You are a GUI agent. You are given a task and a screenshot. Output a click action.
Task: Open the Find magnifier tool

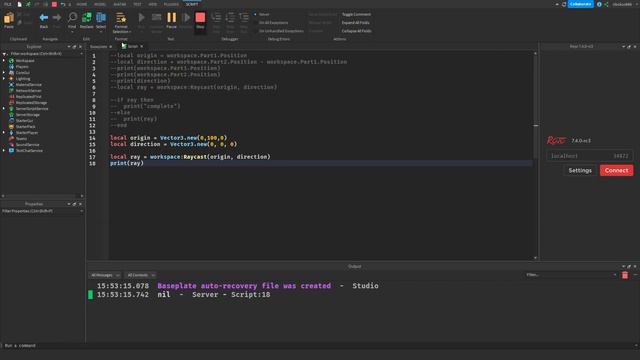point(72,17)
